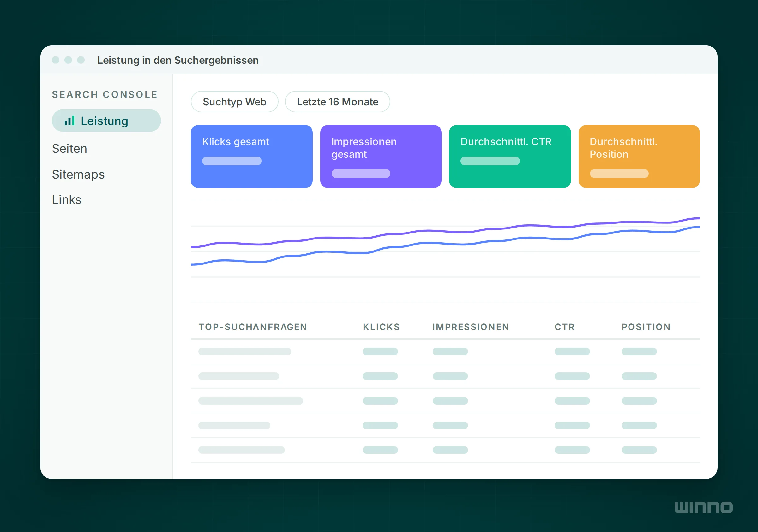Click the Suchtyp Web filter chip
This screenshot has width=758, height=532.
pyautogui.click(x=234, y=102)
